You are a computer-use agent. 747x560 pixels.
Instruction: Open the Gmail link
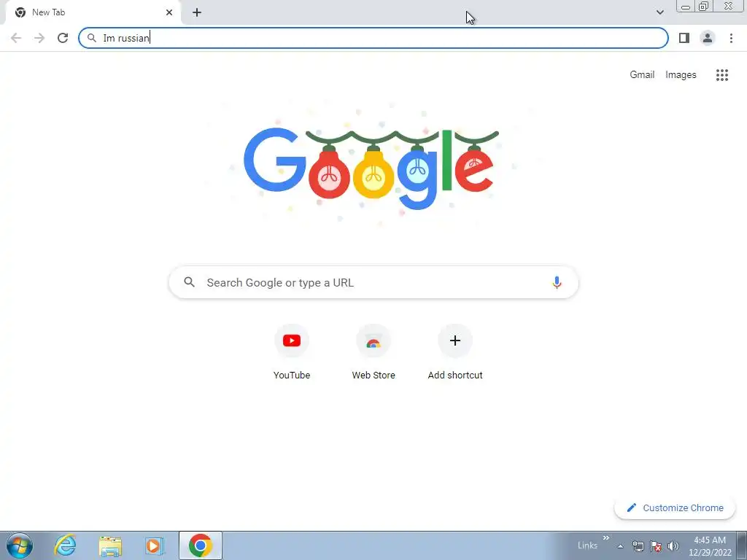coord(642,75)
